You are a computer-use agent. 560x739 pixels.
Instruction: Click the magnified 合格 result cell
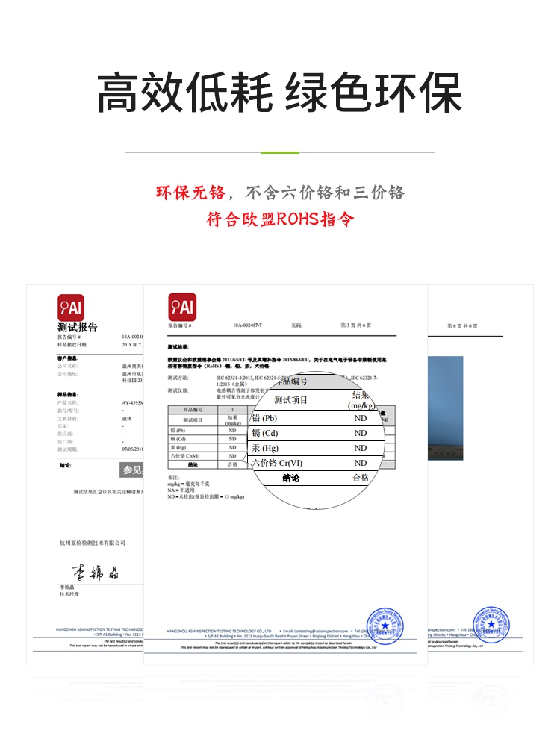[x=361, y=478]
